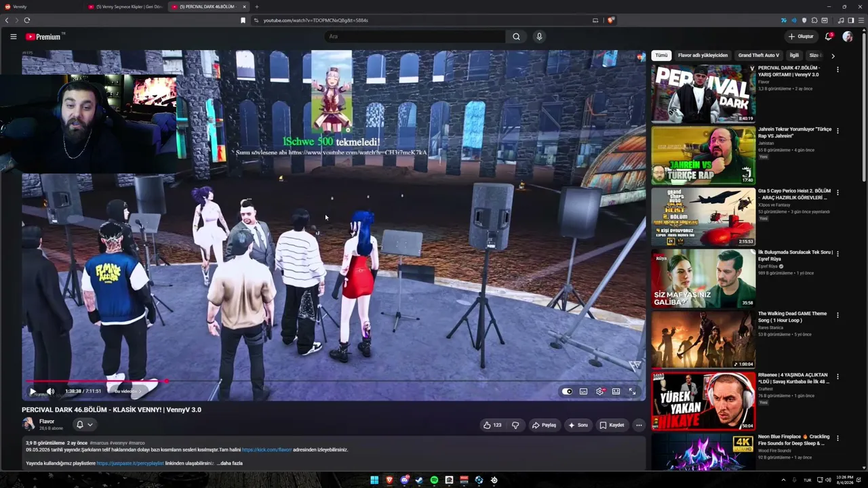Click the address bar URL
The image size is (868, 488).
315,20
